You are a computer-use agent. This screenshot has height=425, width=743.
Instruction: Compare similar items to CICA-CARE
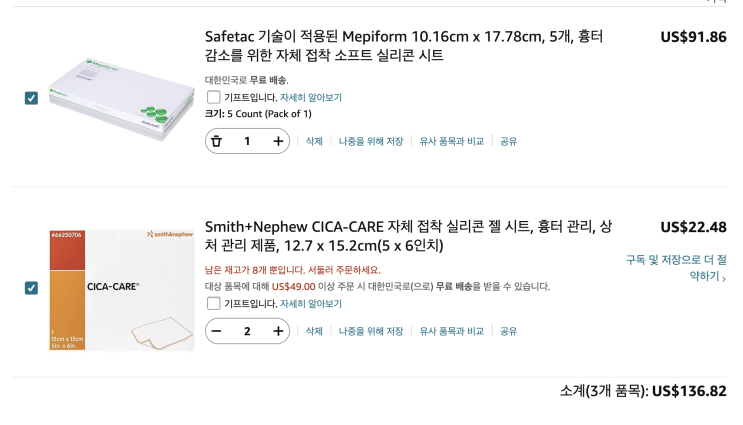pos(451,331)
